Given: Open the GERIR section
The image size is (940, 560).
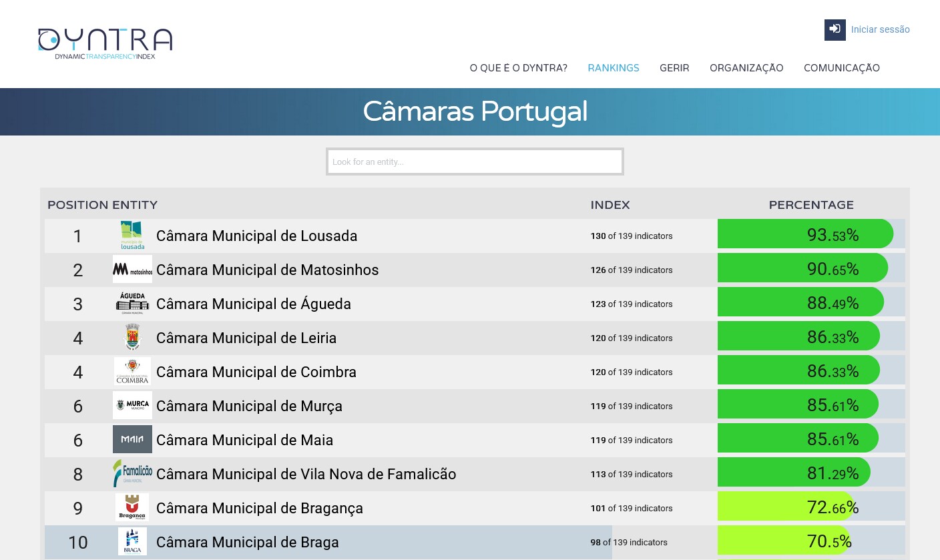Looking at the screenshot, I should coord(674,67).
